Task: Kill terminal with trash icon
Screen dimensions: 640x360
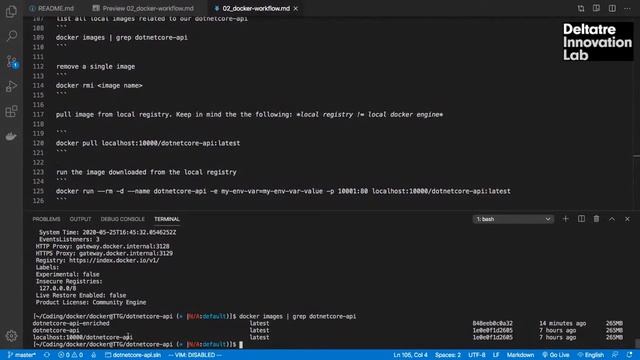Action: (596, 219)
